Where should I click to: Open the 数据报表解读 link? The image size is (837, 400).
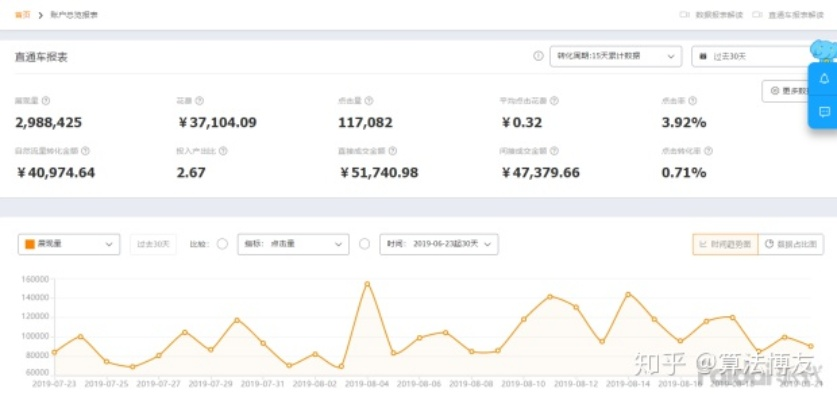[x=719, y=14]
